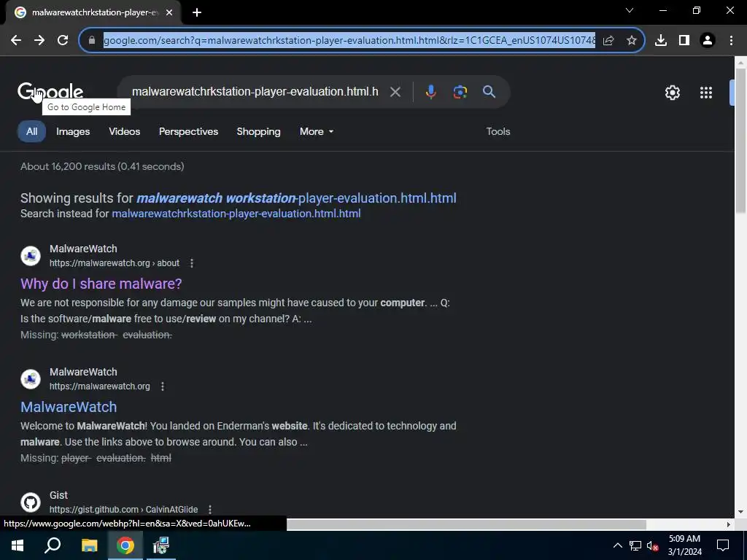Open the network status tray icon
This screenshot has height=560, width=747.
(635, 545)
